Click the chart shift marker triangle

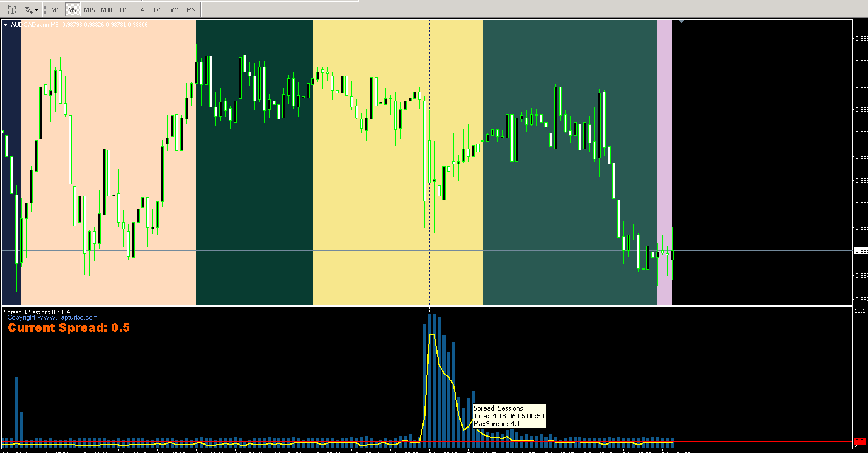pyautogui.click(x=681, y=22)
